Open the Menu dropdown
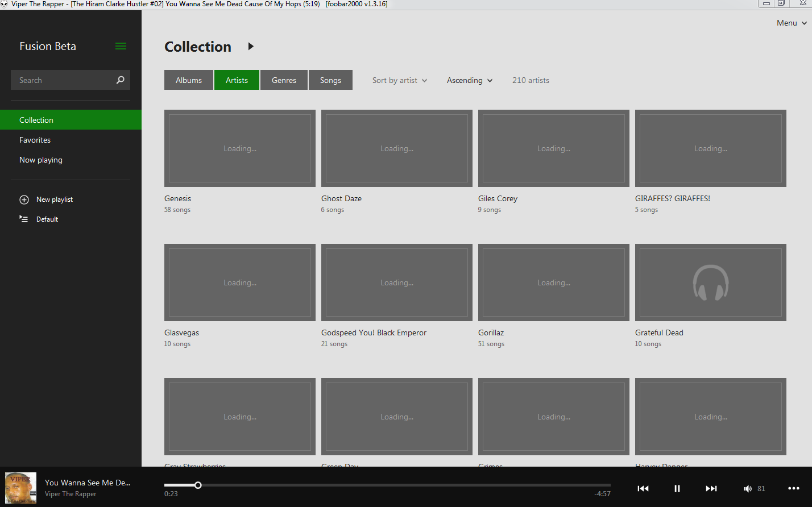This screenshot has width=812, height=507. tap(792, 23)
